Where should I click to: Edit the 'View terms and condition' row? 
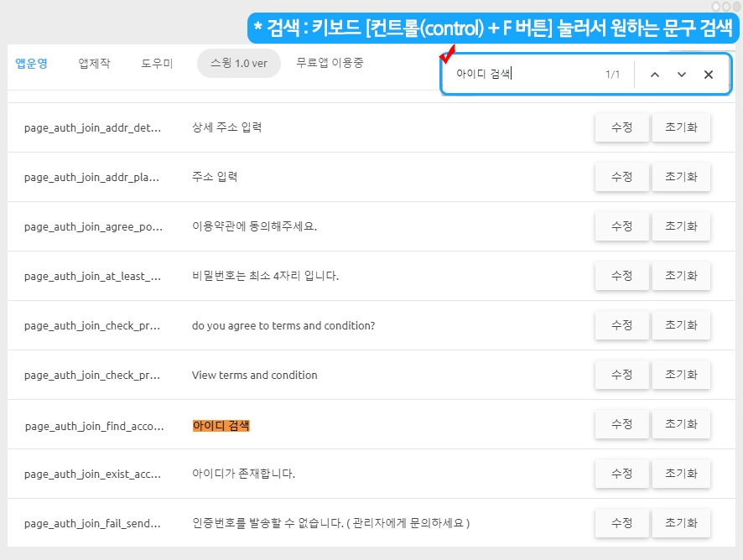tap(621, 375)
